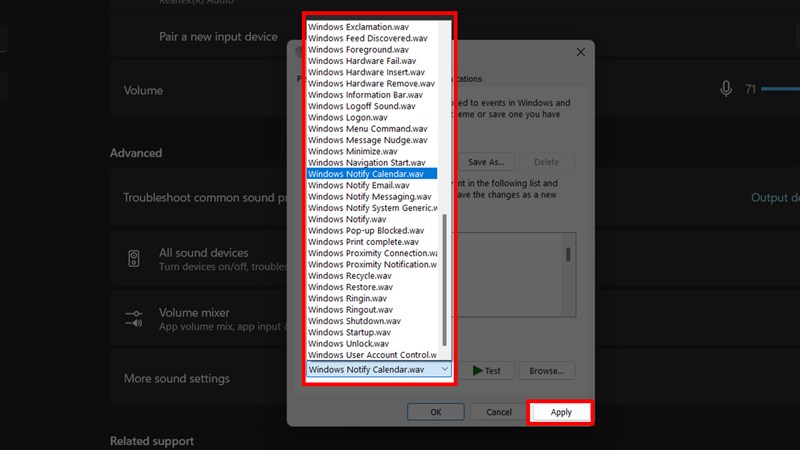Open All sound devices settings
This screenshot has height=450, width=800.
[199, 259]
